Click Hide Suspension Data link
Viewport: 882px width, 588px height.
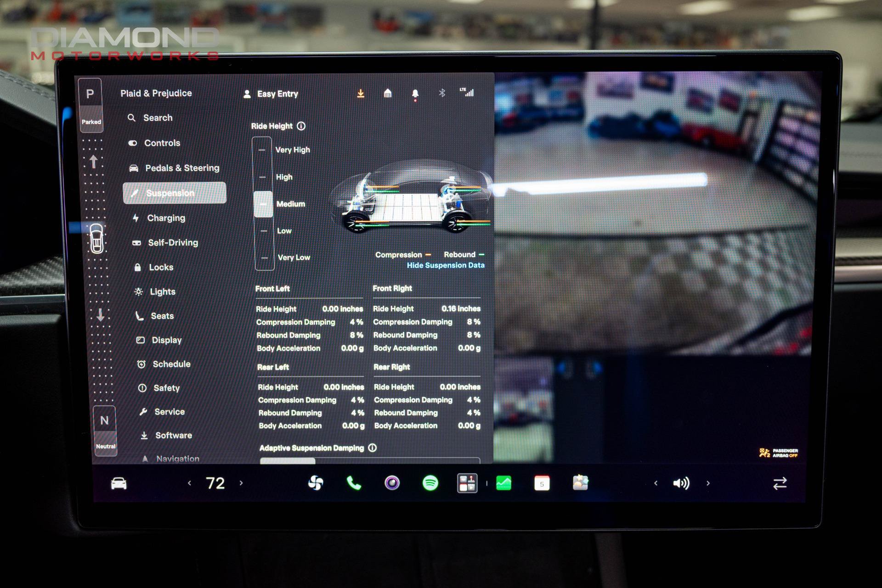[x=446, y=265]
